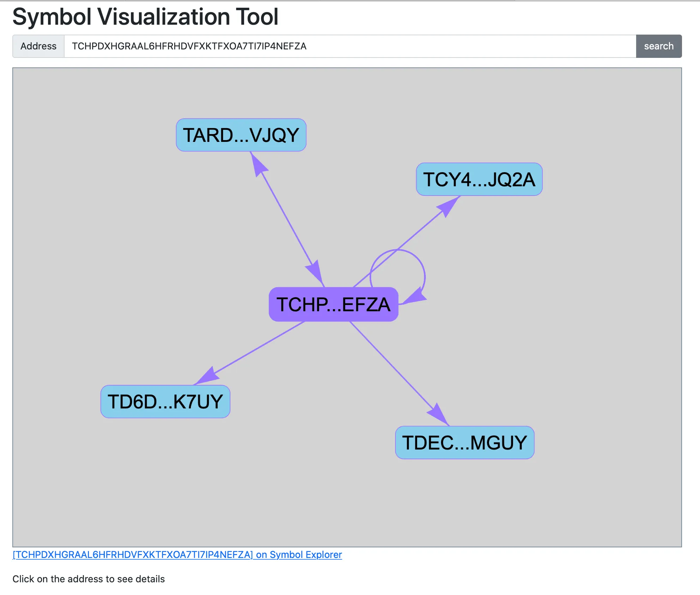Click the central TCHP...EFZA node
This screenshot has height=595, width=700.
click(x=333, y=305)
